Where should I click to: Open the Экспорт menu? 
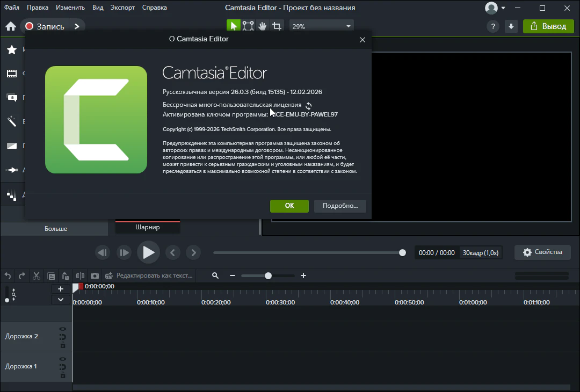click(122, 8)
